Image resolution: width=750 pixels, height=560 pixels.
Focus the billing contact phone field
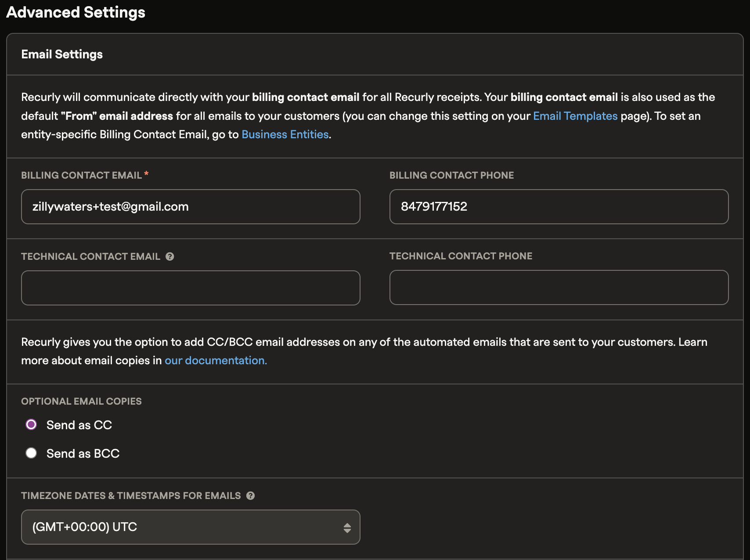tap(559, 207)
